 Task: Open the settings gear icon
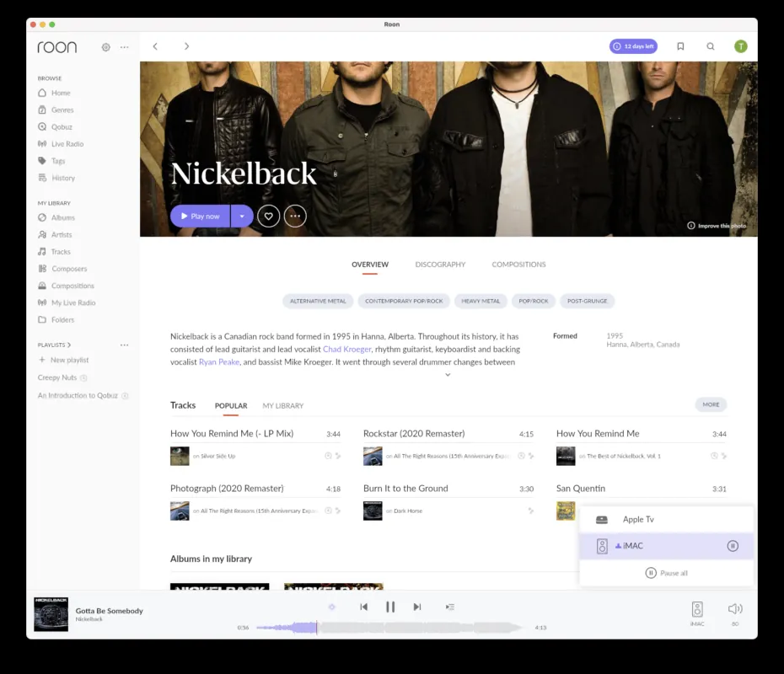105,47
